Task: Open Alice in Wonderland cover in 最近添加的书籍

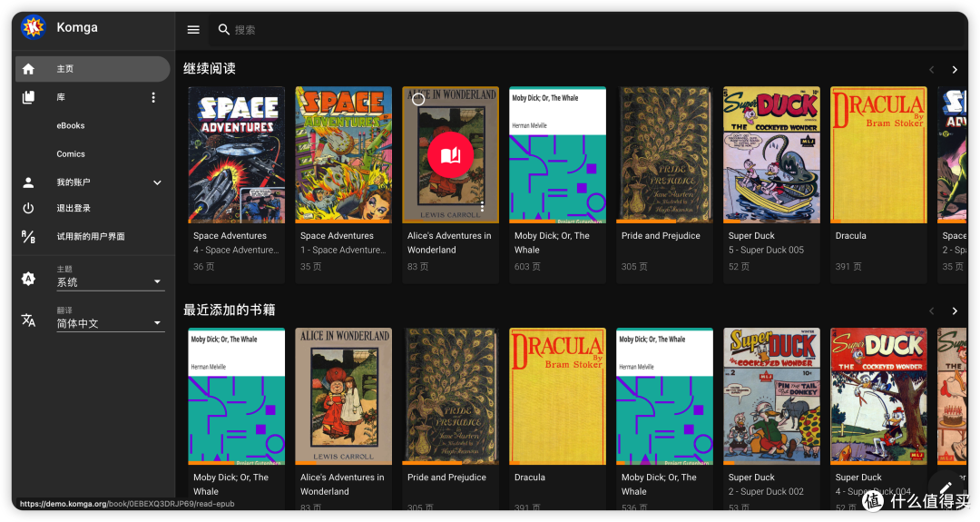Action: click(343, 397)
